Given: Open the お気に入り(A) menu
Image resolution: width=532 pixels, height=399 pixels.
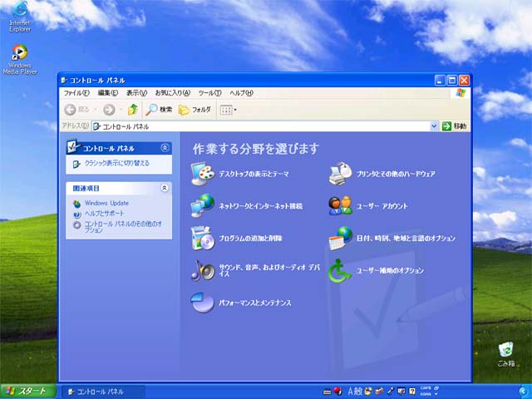Looking at the screenshot, I should (x=173, y=92).
